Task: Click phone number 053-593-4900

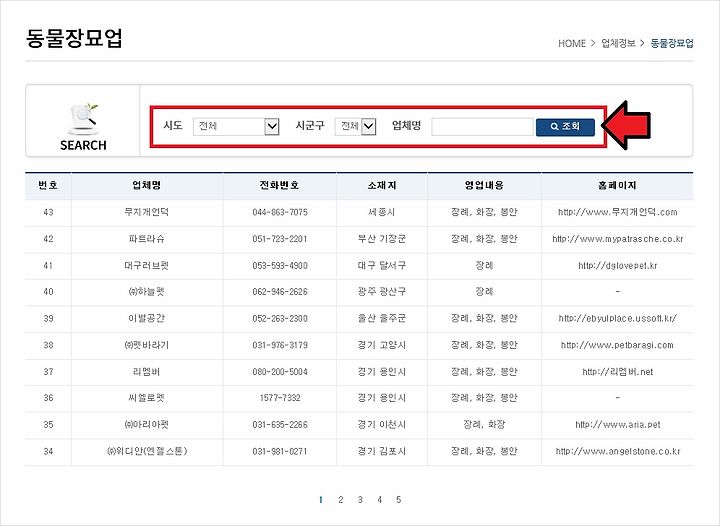Action: [x=280, y=265]
